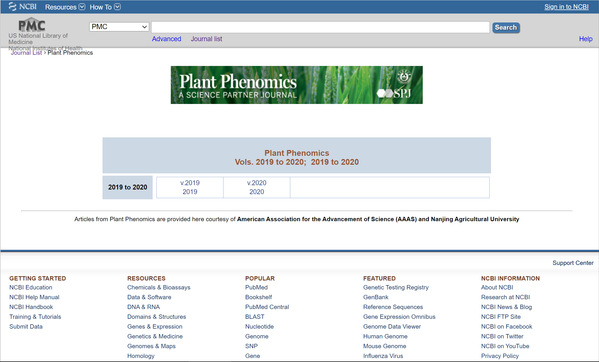Open the PMC database selector
This screenshot has width=599, height=362.
[x=119, y=27]
